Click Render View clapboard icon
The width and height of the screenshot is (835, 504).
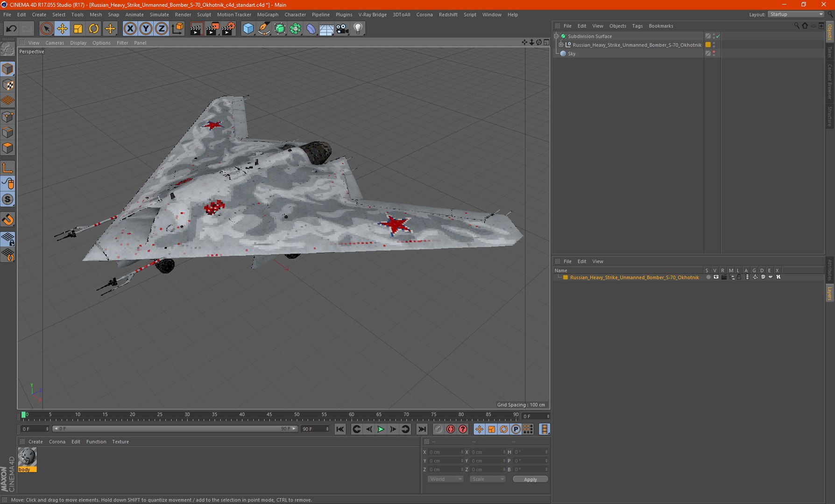pyautogui.click(x=196, y=29)
